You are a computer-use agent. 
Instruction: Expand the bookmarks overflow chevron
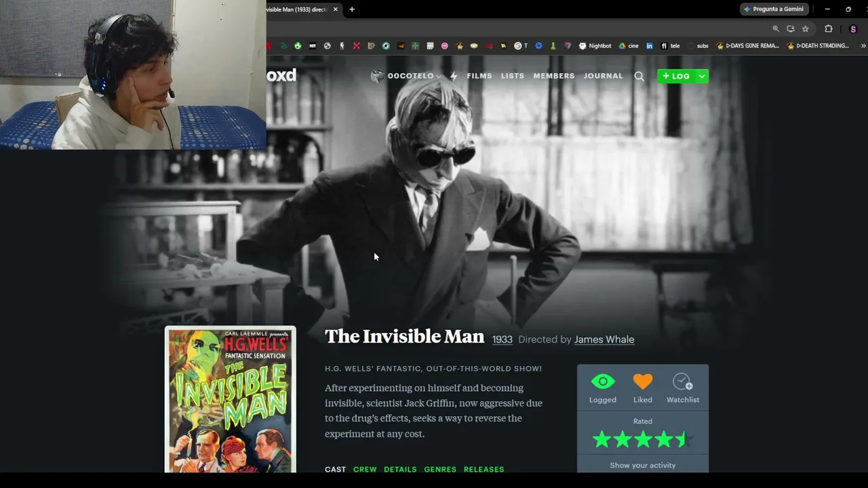point(863,46)
